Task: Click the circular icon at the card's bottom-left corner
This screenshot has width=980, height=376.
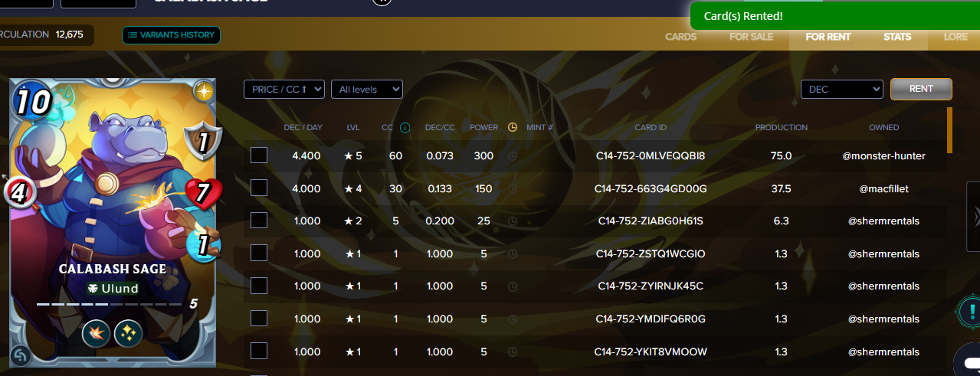Action: [21, 355]
